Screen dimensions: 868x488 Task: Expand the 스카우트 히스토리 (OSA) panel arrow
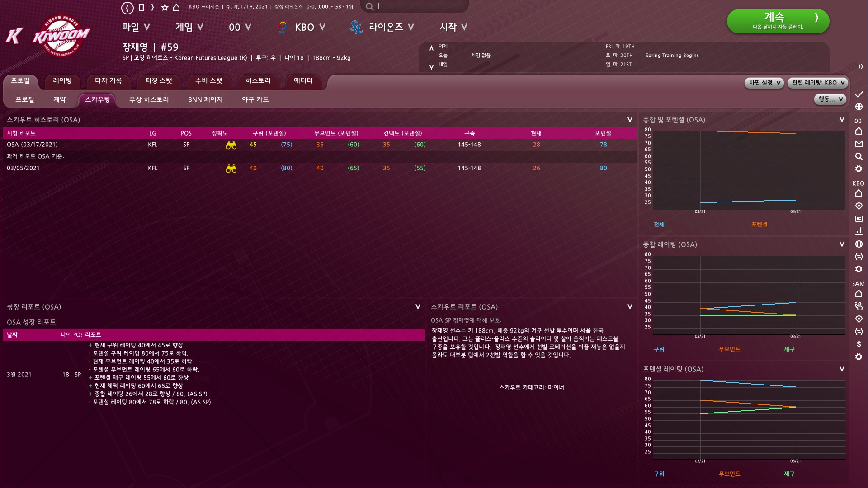(x=629, y=120)
